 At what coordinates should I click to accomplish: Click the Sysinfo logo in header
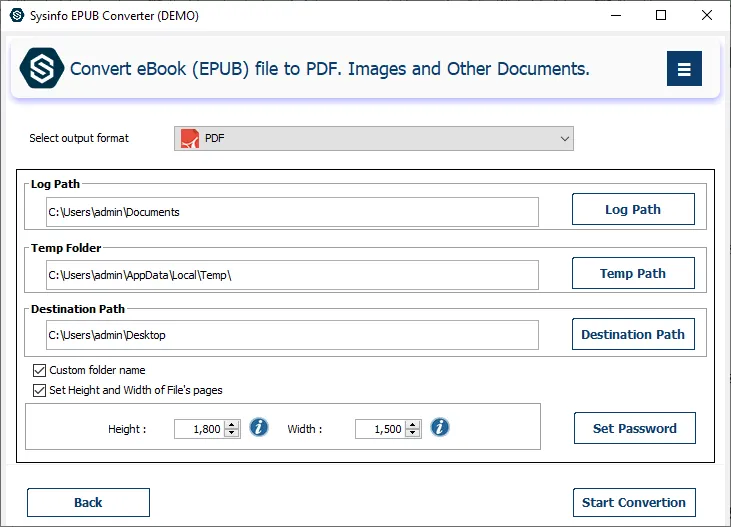click(42, 69)
